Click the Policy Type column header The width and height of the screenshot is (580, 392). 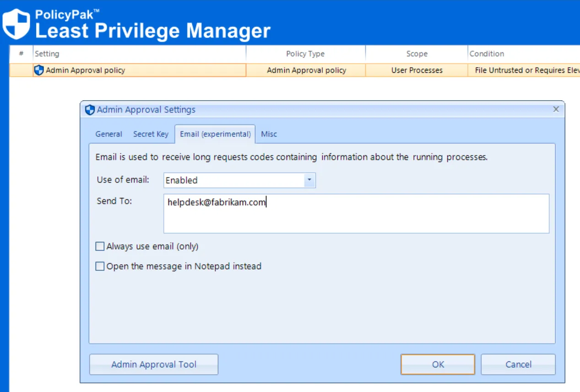(305, 54)
